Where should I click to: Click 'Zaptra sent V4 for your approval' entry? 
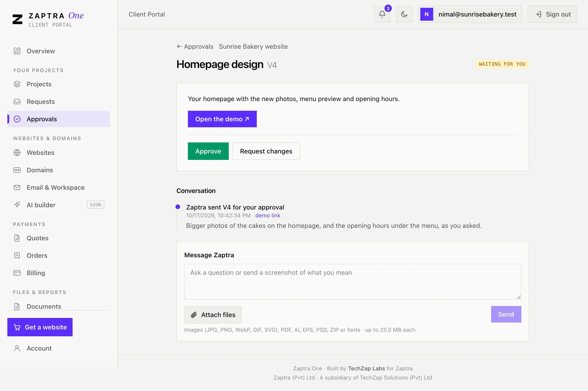235,207
